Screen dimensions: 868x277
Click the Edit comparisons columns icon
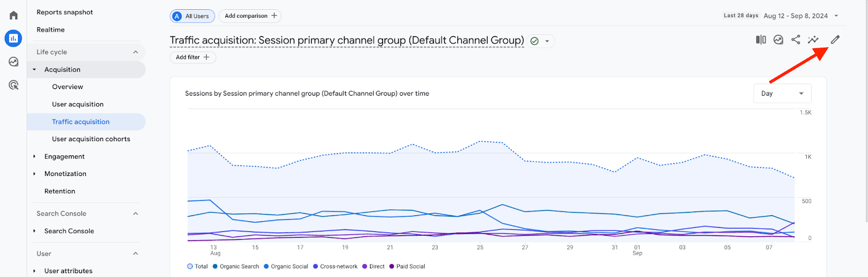pos(761,40)
